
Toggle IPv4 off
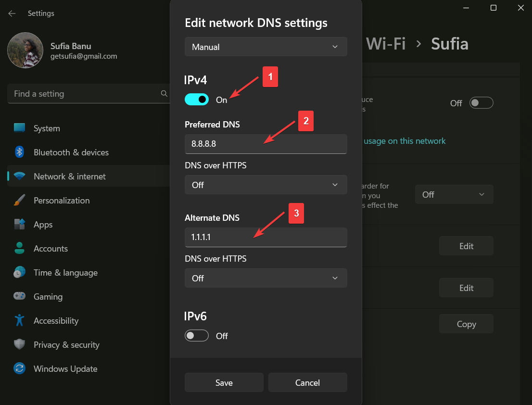(x=197, y=99)
